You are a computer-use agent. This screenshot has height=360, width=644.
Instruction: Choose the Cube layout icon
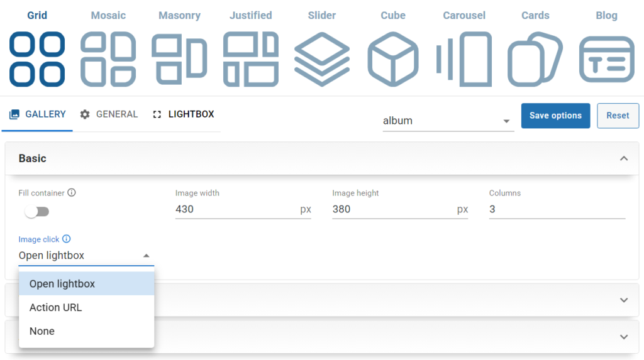[x=393, y=59]
